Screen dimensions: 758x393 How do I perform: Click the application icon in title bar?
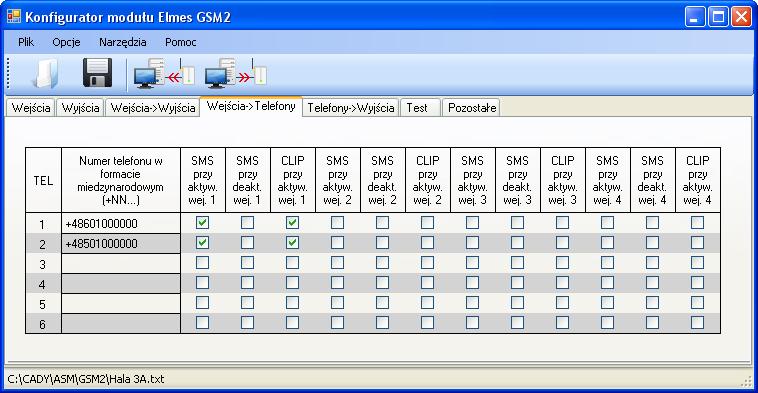click(14, 16)
